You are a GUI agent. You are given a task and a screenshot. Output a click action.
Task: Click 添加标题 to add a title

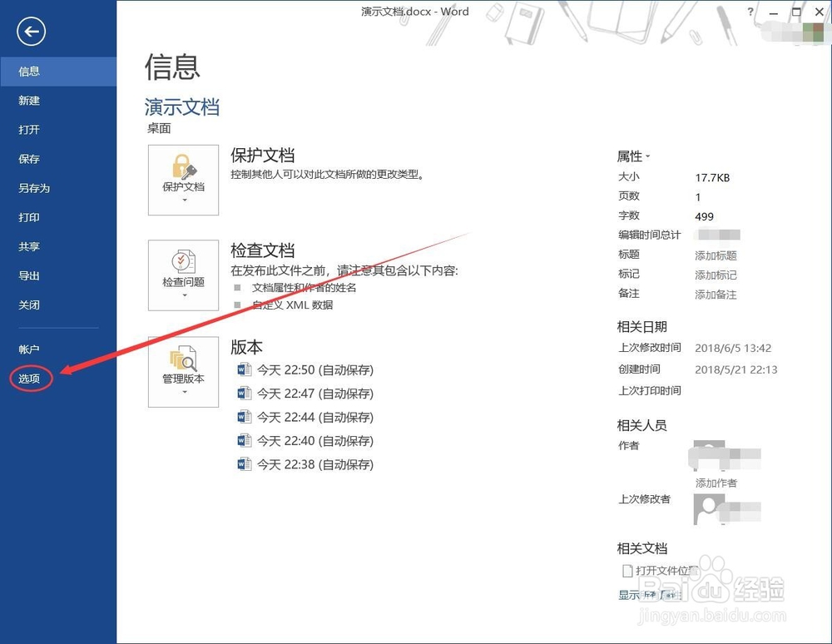[716, 255]
